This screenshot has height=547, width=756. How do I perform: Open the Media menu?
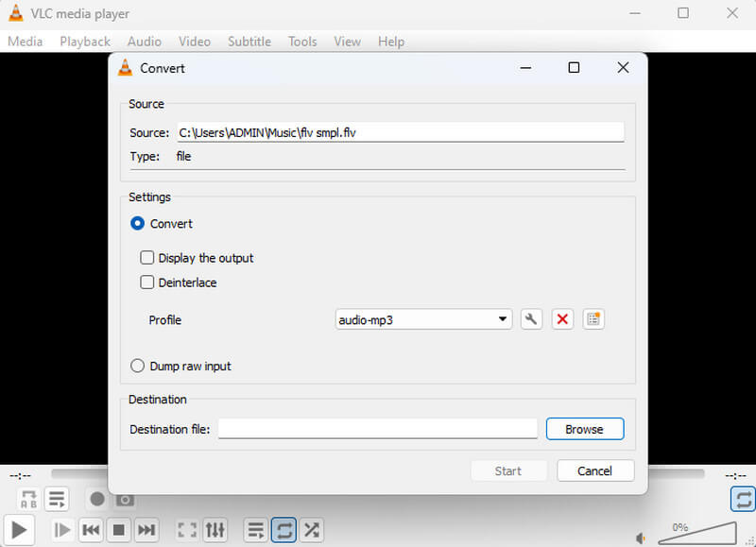tap(26, 42)
